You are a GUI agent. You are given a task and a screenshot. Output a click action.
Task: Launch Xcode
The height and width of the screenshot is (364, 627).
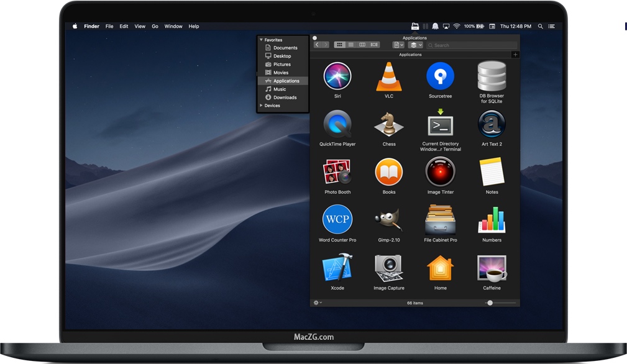click(x=337, y=268)
